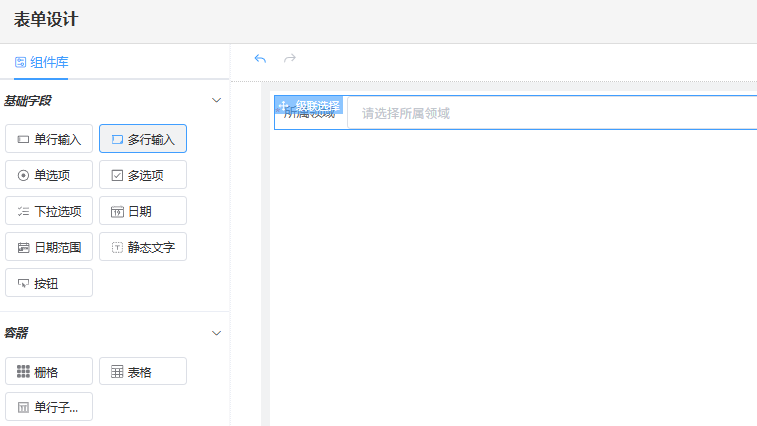Click the 组件库 tab icon
The width and height of the screenshot is (757, 426).
20,62
